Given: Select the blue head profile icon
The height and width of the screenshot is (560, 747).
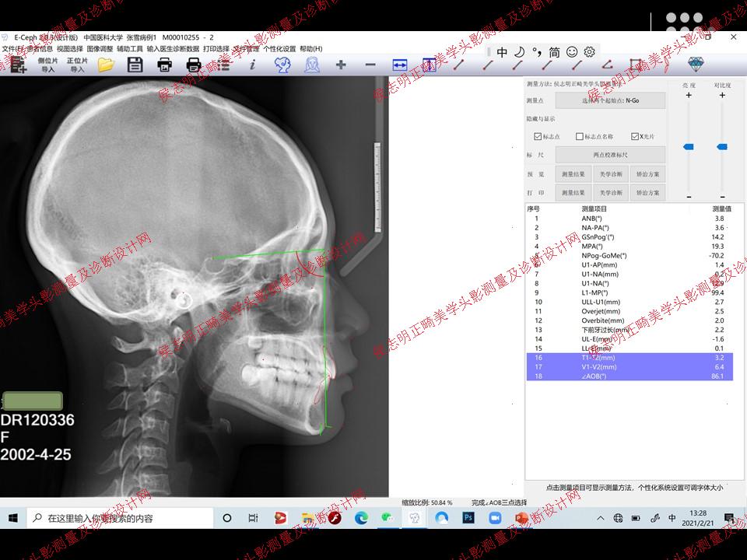Looking at the screenshot, I should (282, 65).
